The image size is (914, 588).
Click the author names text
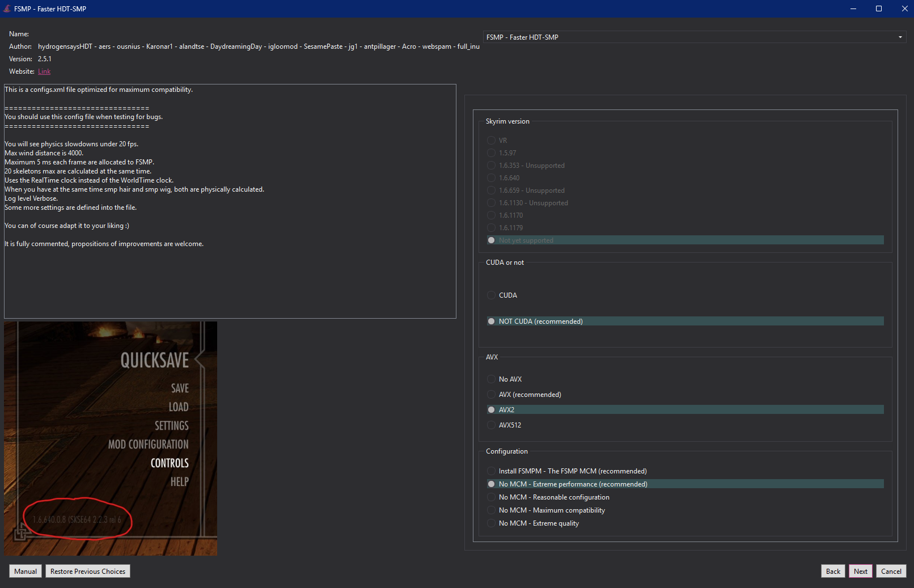pos(259,46)
